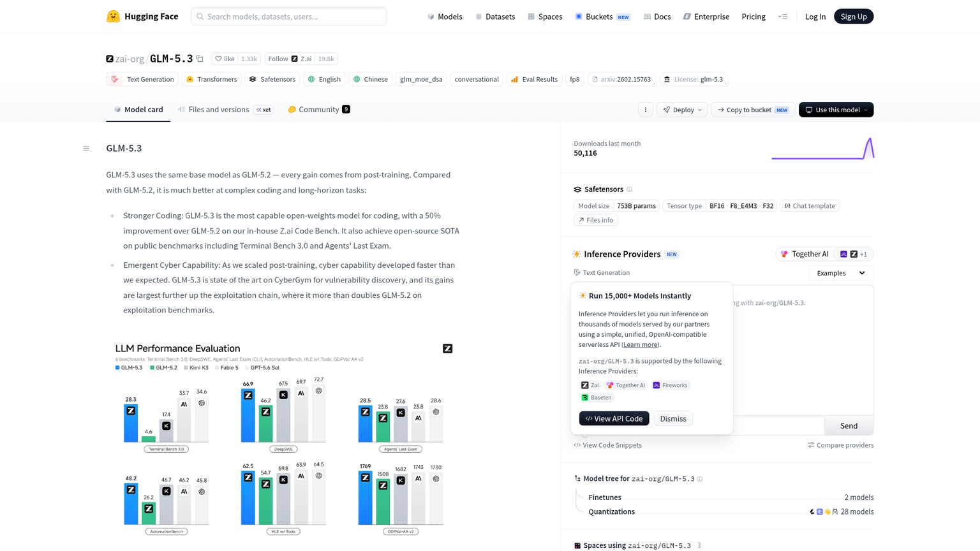Click the Sign Up button
The image size is (980, 551).
(854, 17)
